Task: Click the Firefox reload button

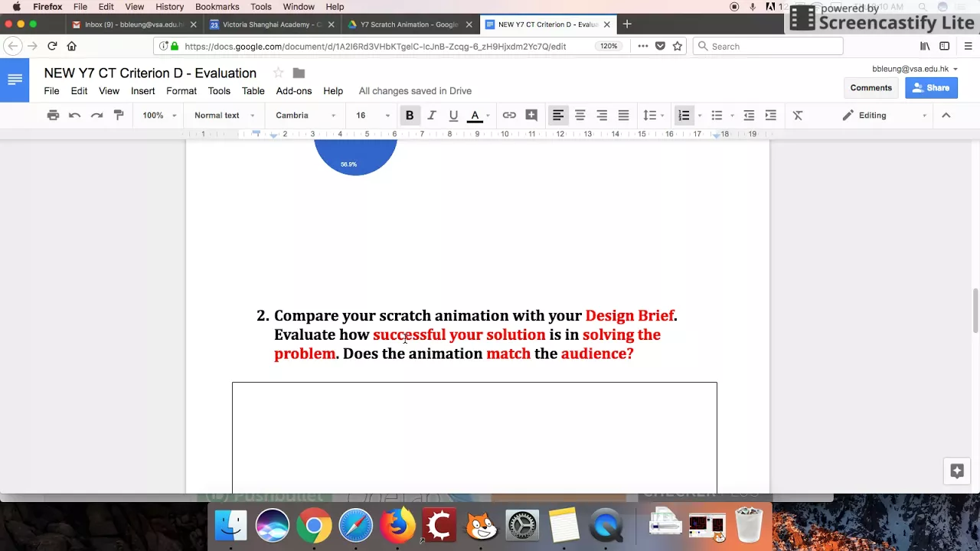Action: pos(52,46)
